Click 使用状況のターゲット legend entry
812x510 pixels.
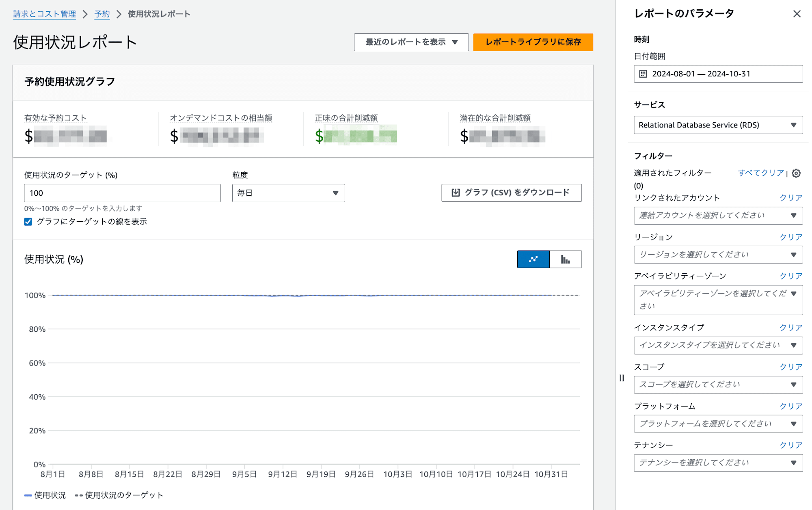tap(119, 495)
